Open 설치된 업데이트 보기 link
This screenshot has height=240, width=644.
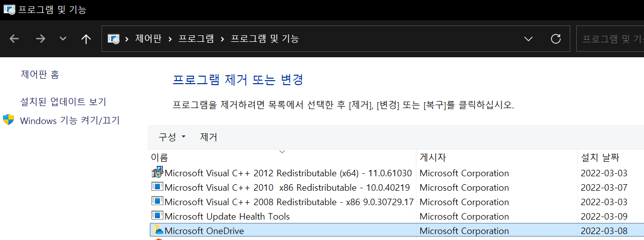[x=63, y=102]
